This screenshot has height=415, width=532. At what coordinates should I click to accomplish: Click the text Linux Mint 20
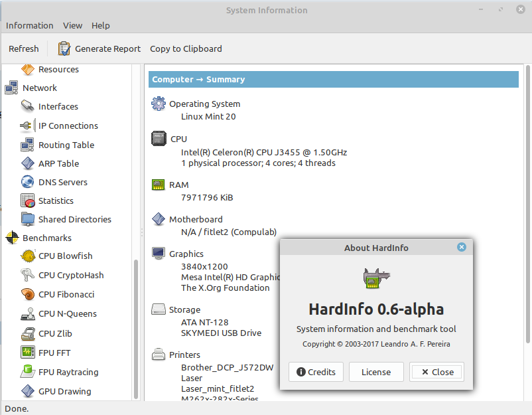pos(208,116)
